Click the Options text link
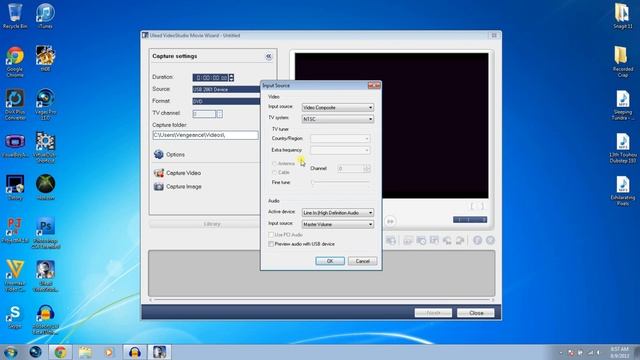Image resolution: width=640 pixels, height=360 pixels. (176, 155)
